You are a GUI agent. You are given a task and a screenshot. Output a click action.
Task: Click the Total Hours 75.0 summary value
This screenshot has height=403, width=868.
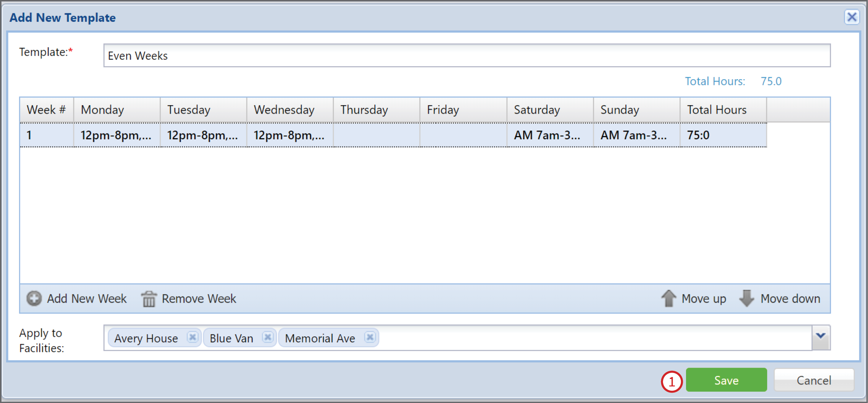(x=771, y=81)
